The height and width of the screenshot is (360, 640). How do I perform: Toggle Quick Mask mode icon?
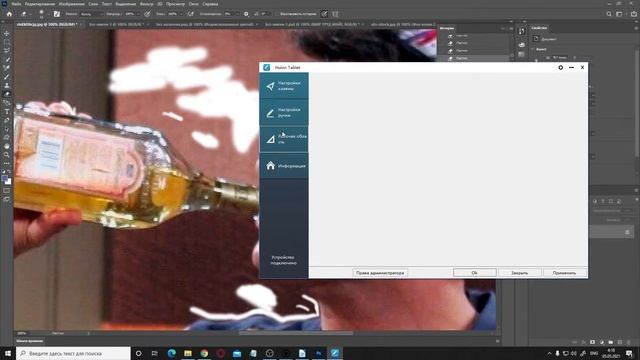tap(7, 191)
